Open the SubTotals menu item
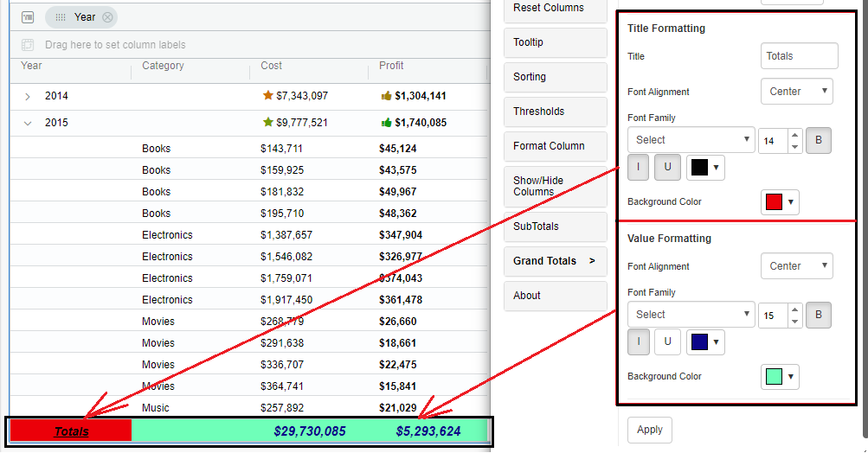The height and width of the screenshot is (453, 868). [x=555, y=226]
